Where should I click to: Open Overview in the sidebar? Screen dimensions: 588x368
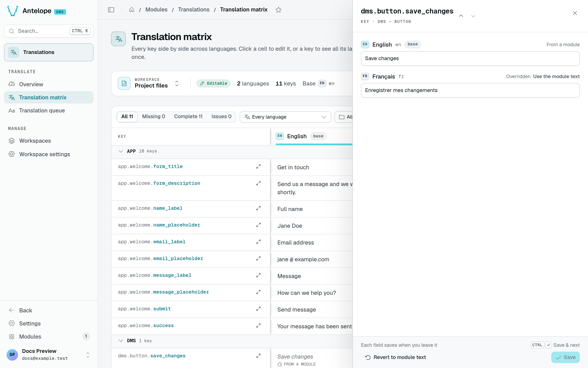[x=49, y=84]
